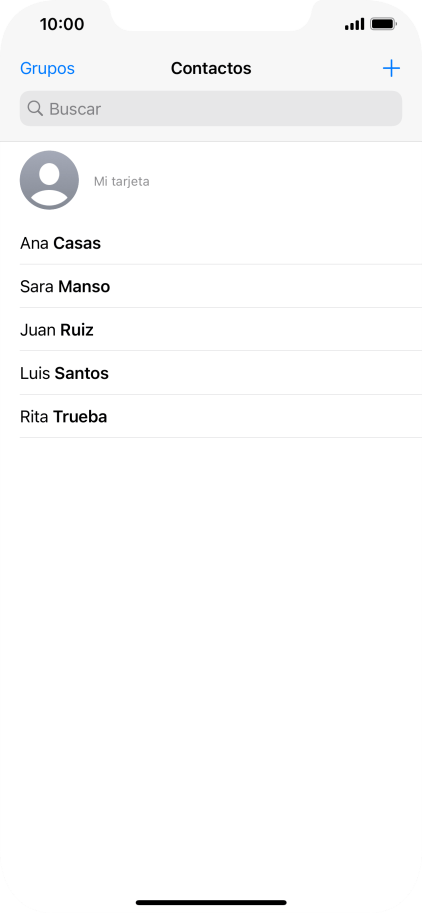Open contact Ana Casas
Screen dimensions: 422x913
(x=211, y=243)
